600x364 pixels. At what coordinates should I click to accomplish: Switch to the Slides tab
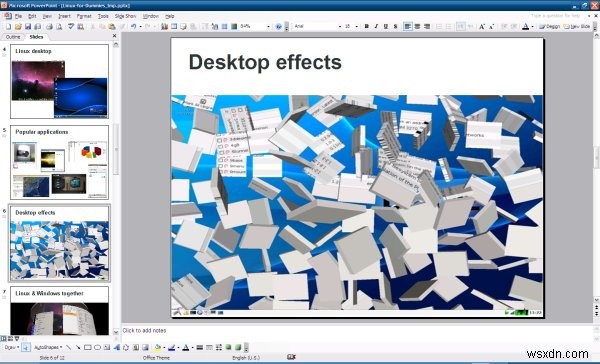(36, 37)
